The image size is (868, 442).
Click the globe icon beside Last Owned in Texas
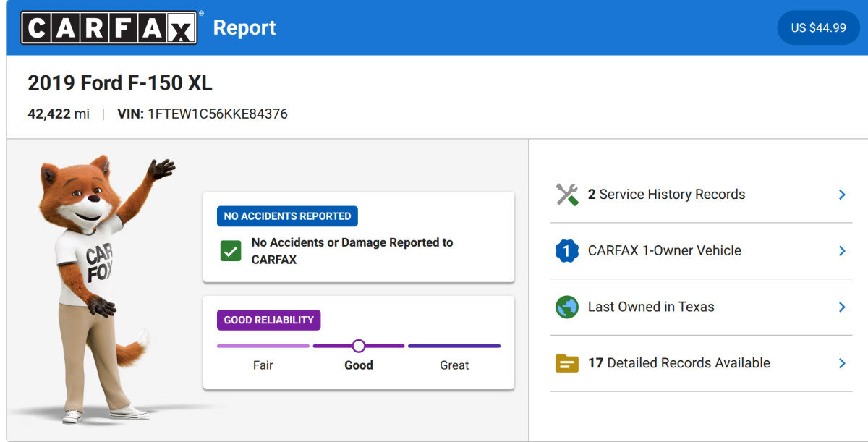(x=567, y=307)
